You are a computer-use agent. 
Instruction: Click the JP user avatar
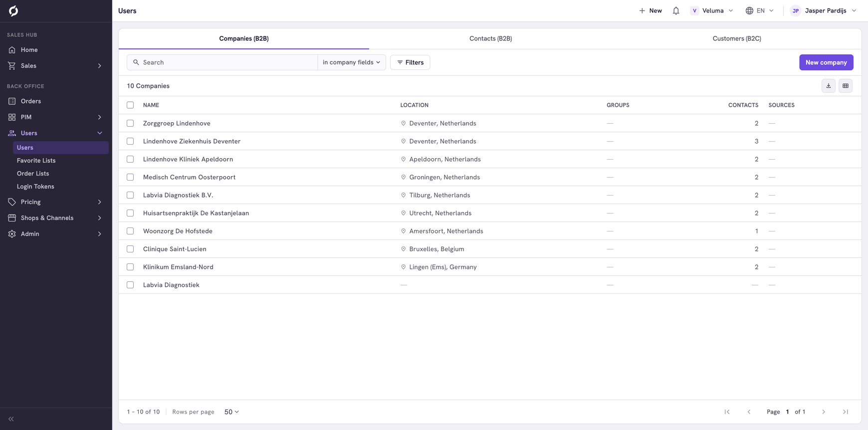coord(796,10)
